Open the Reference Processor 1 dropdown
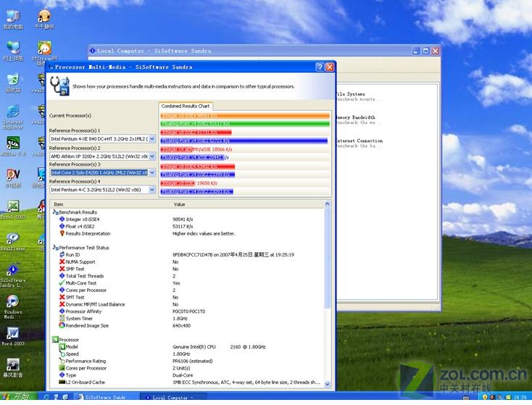532x405 pixels. pyautogui.click(x=152, y=138)
